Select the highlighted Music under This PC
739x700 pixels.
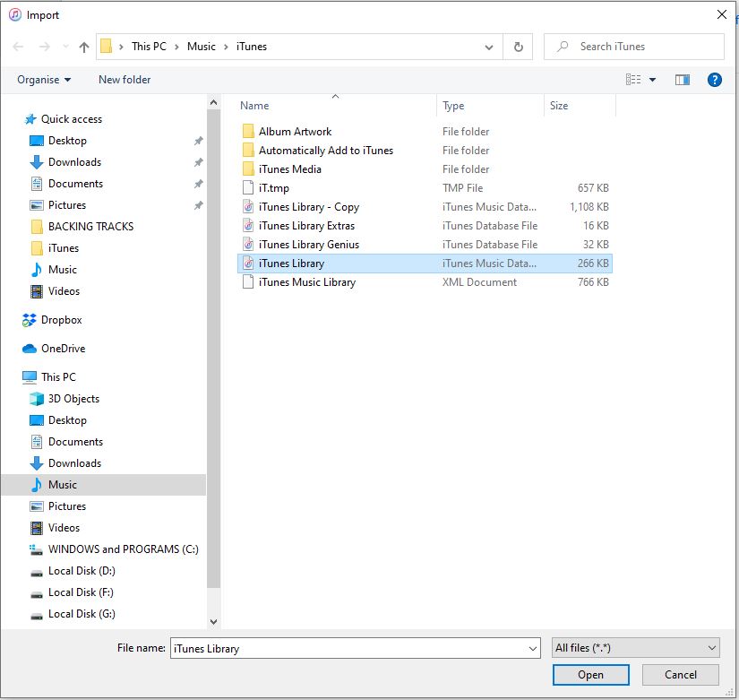click(x=103, y=485)
